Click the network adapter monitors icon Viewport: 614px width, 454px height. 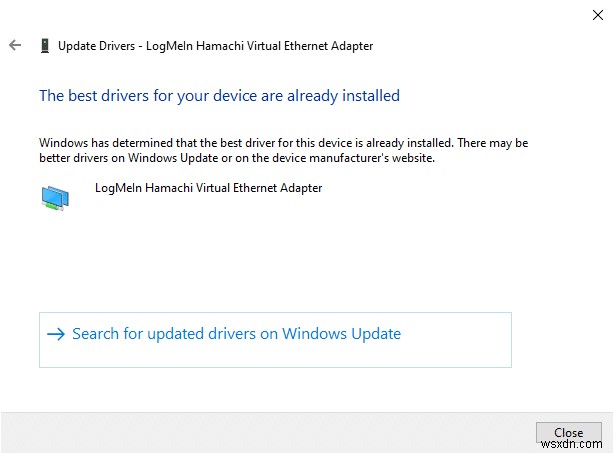coord(56,197)
